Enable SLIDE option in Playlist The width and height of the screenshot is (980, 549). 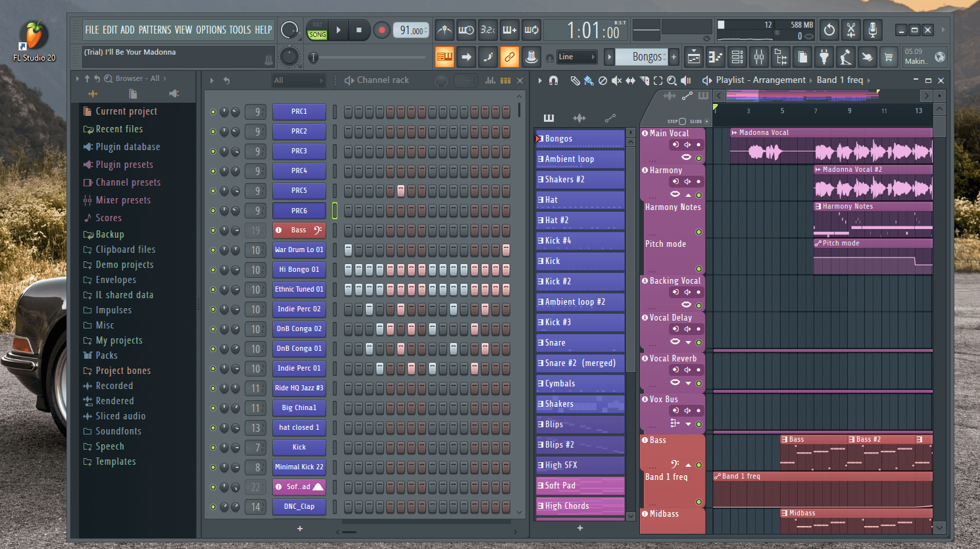click(x=706, y=121)
